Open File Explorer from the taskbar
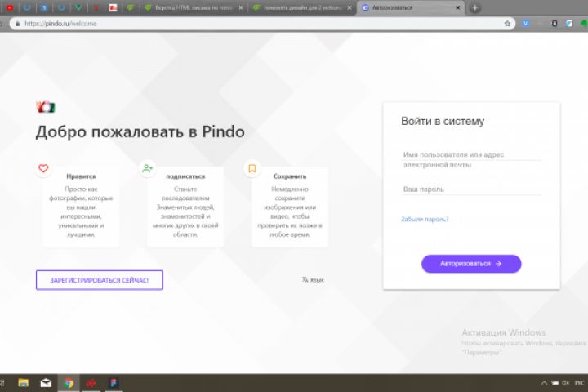Screen dimensions: 588x392 coord(23,383)
